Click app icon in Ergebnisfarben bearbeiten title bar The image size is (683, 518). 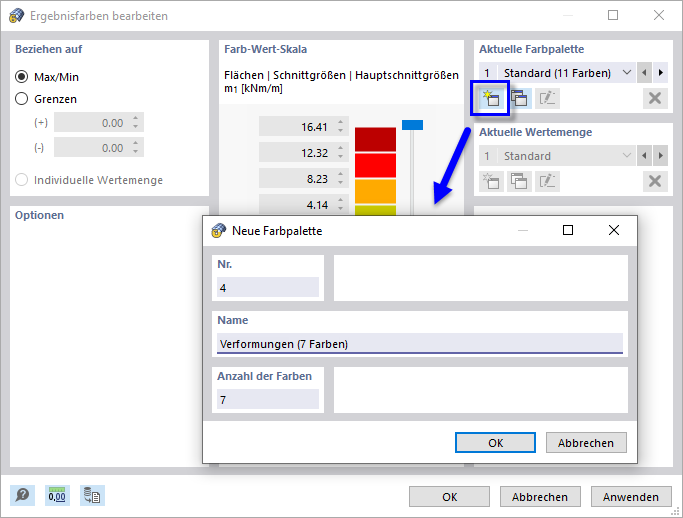tap(17, 16)
